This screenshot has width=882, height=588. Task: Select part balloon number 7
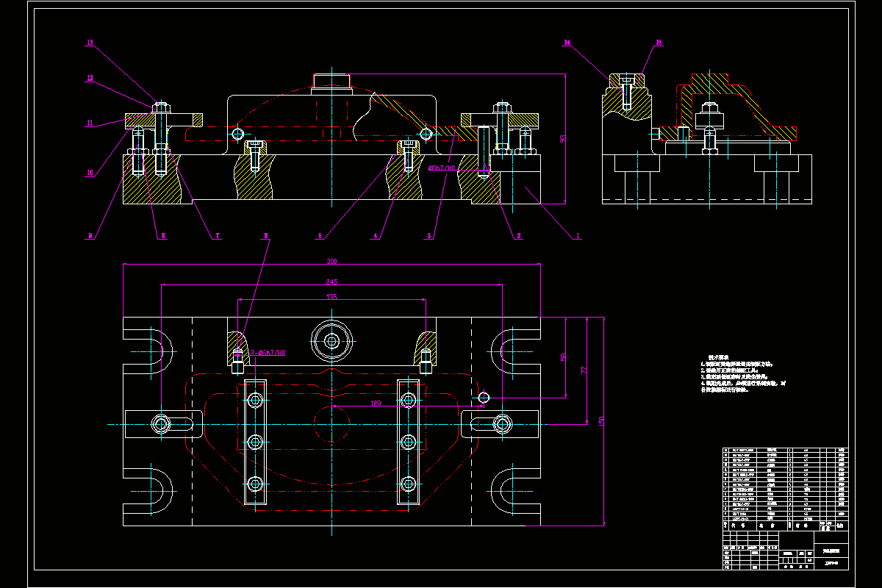click(x=218, y=236)
